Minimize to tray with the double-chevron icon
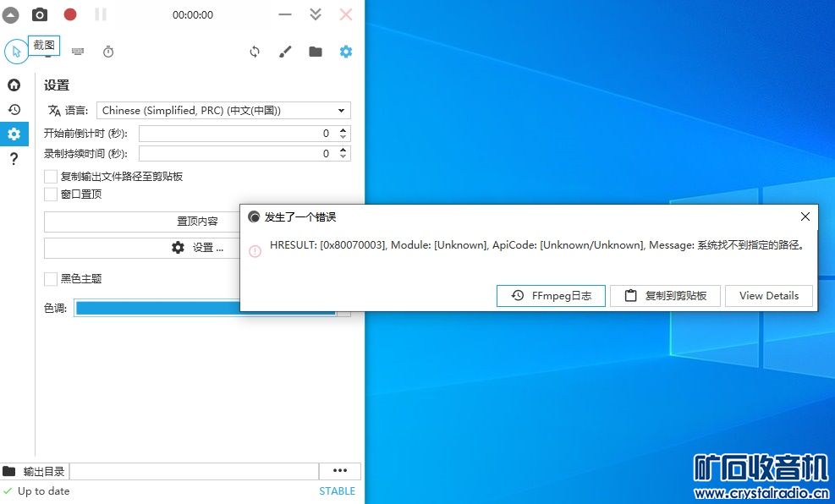This screenshot has width=835, height=504. tap(316, 14)
